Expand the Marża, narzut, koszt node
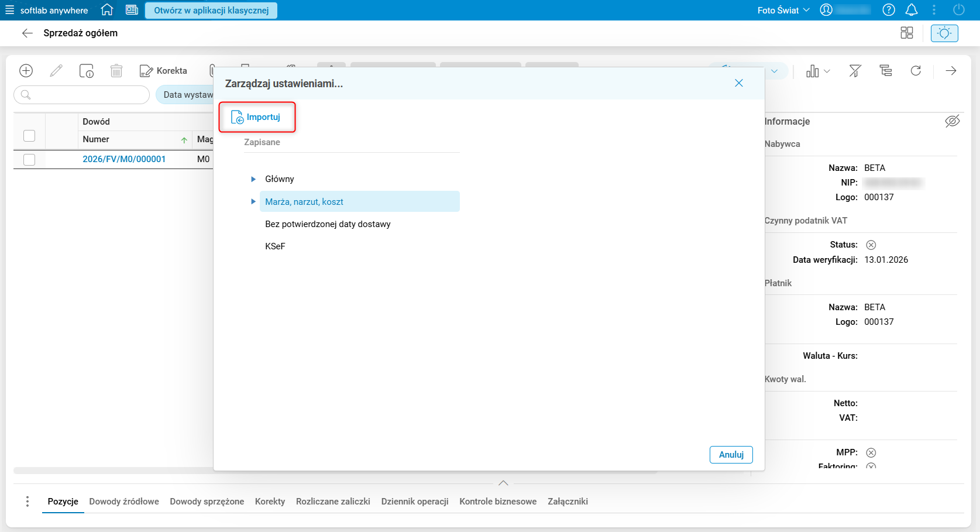980x532 pixels. [x=253, y=201]
